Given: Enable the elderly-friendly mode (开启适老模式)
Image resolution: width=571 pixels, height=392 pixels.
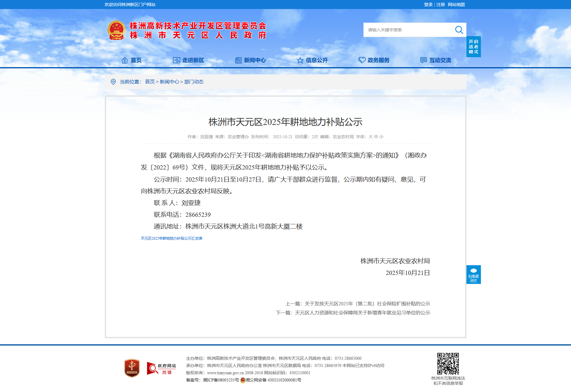Looking at the screenshot, I should (x=473, y=47).
